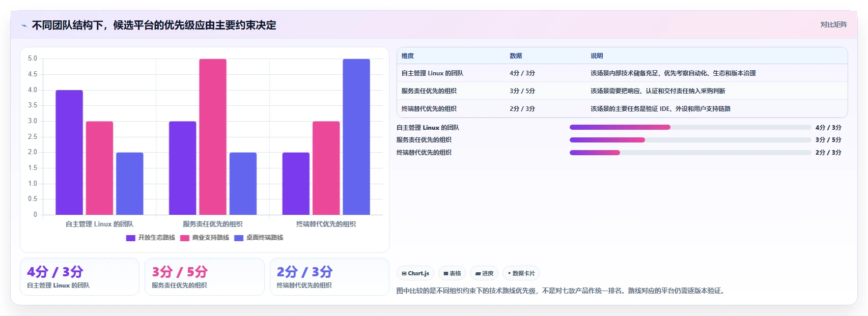
Task: Click table value 3分 / 5分
Action: (522, 91)
